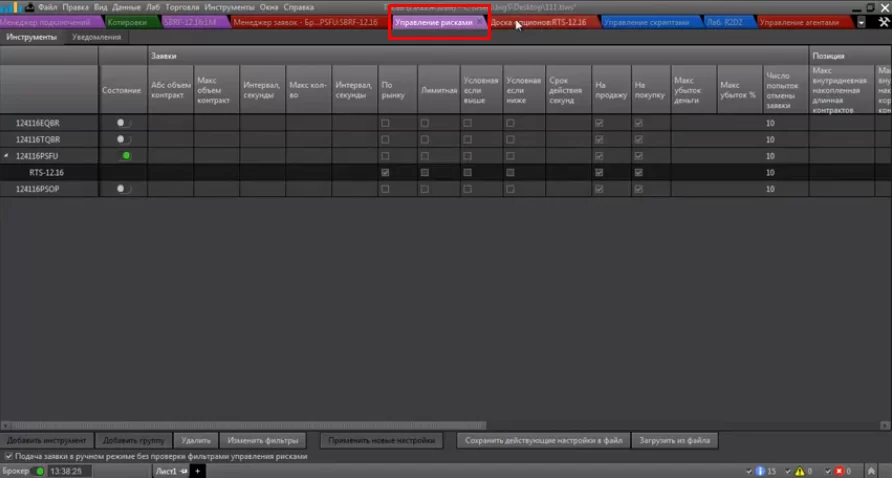Close the Управление рисками tab
892x478 pixels.
click(x=479, y=22)
